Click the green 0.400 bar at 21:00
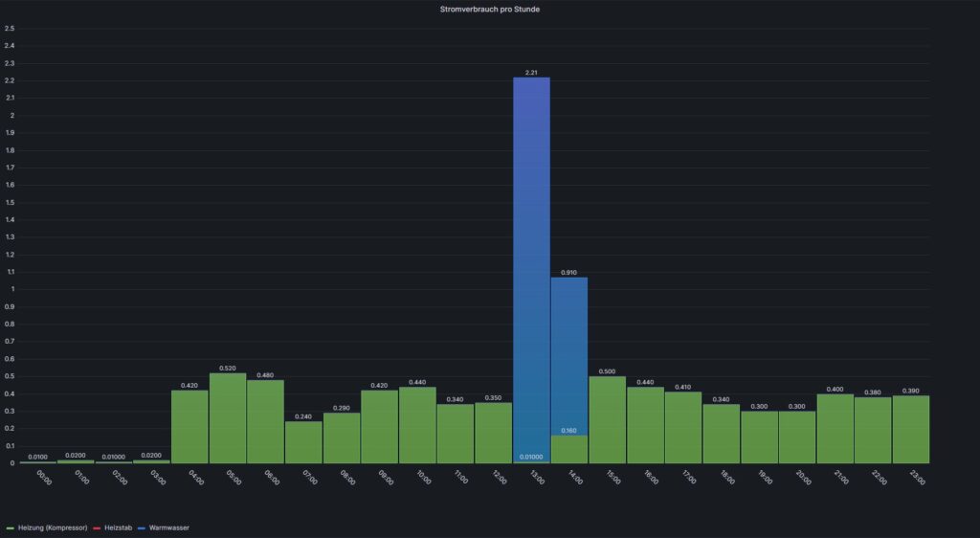 pos(835,428)
